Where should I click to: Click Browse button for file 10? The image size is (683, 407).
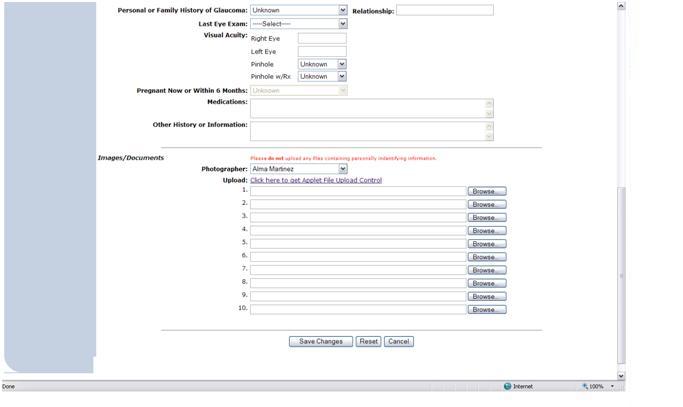487,309
